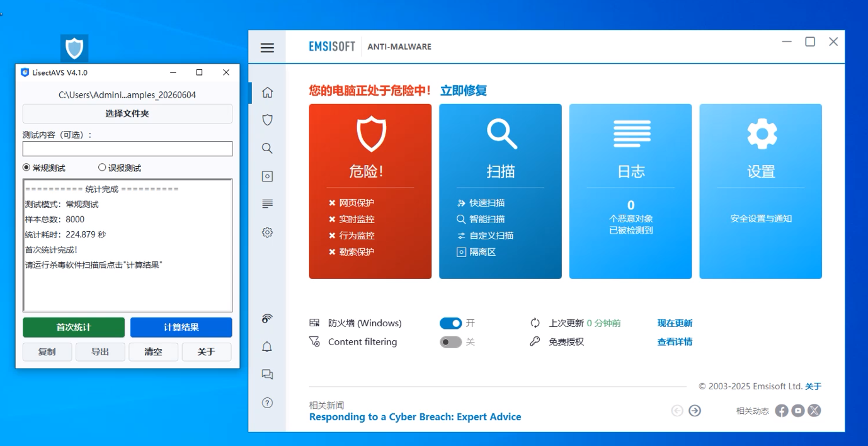The image size is (868, 446).
Task: Open the protection shield sidebar icon
Action: click(x=267, y=120)
